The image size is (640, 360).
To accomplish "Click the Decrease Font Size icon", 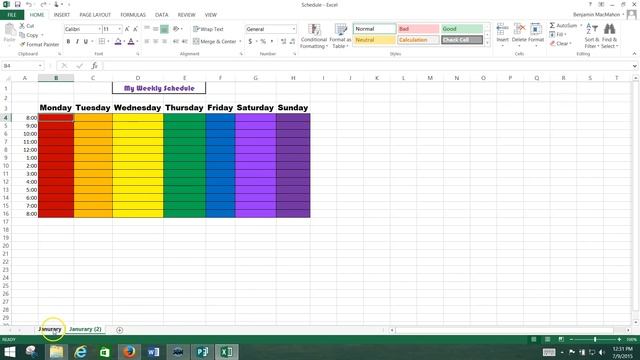I will point(136,29).
